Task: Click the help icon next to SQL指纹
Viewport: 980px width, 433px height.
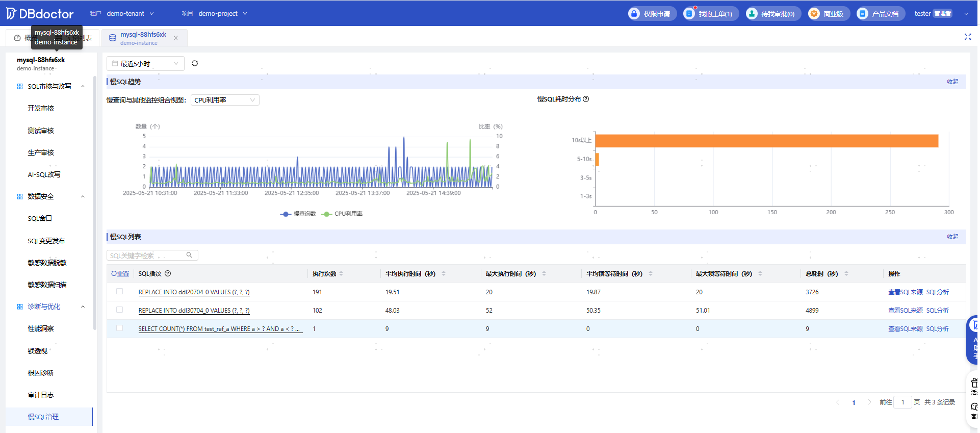Action: pos(168,274)
